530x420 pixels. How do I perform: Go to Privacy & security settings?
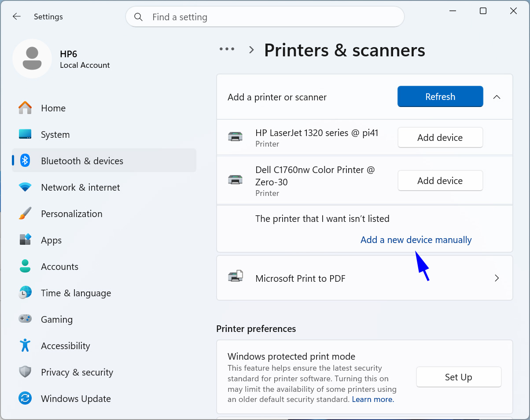[x=77, y=372]
